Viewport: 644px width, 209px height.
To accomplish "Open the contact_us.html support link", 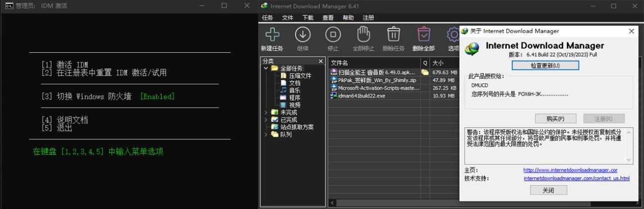I will [577, 178].
